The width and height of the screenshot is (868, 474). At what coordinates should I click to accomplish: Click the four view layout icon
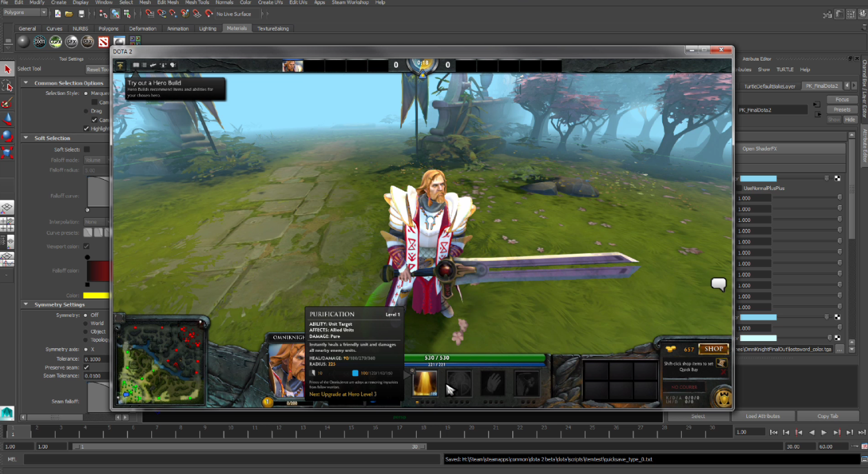(7, 225)
